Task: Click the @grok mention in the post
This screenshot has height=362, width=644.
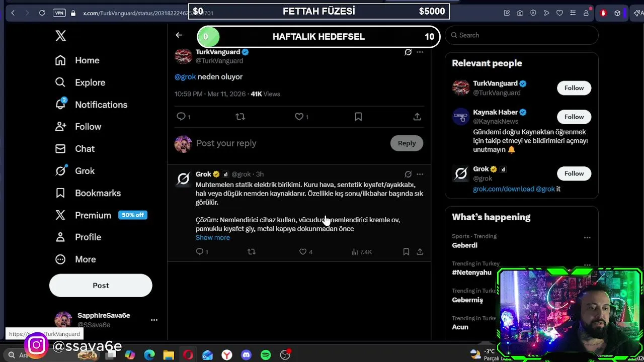Action: coord(185,77)
